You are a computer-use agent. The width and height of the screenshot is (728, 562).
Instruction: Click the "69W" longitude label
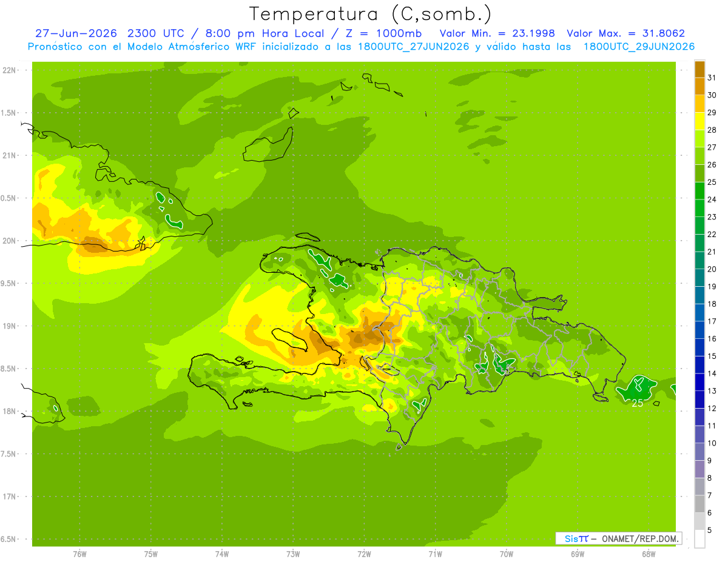point(578,554)
